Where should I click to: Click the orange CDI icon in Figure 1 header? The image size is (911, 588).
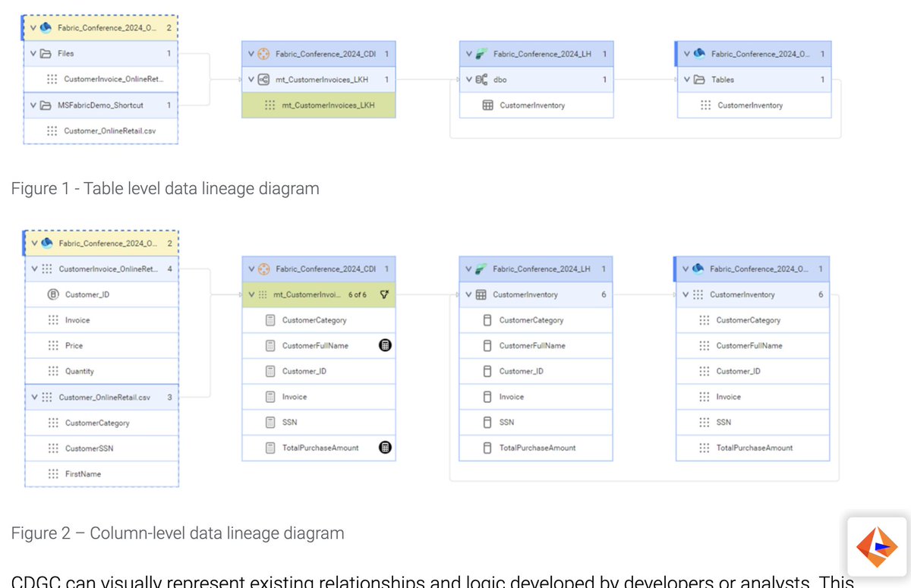(x=263, y=54)
